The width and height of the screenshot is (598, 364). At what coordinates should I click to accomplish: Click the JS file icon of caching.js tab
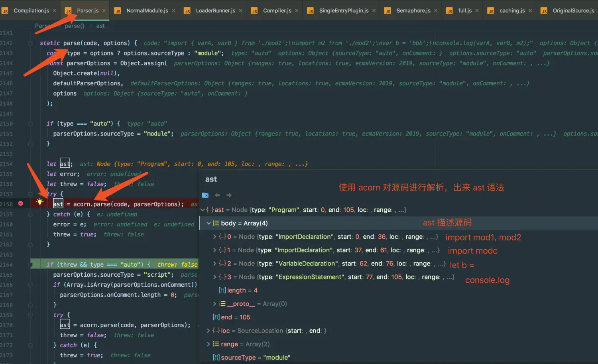(491, 11)
